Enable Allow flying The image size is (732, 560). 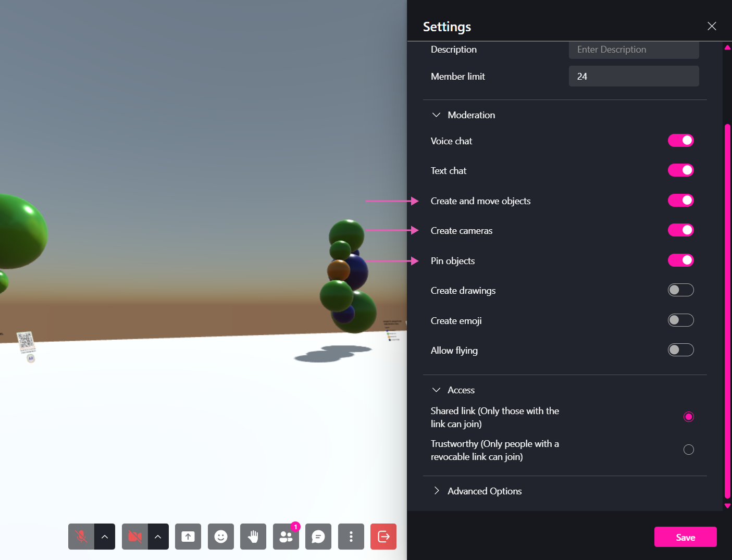pos(680,350)
